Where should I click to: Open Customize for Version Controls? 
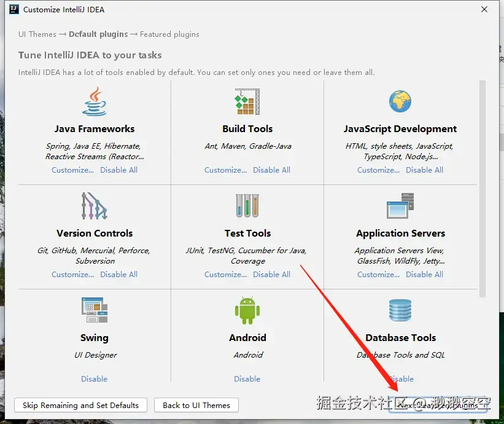coord(72,275)
